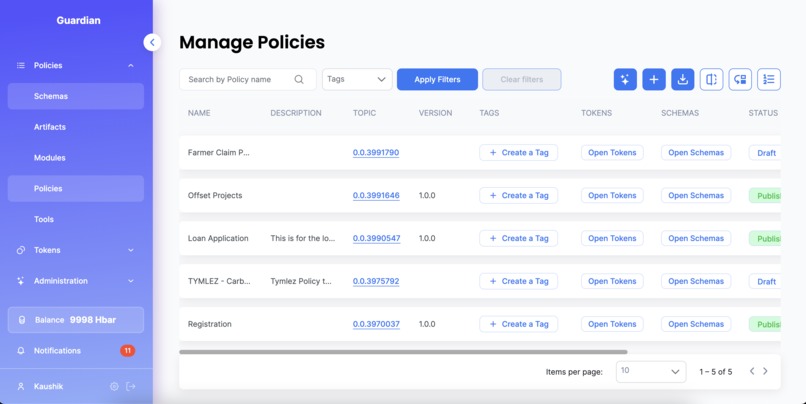
Task: Click the download import policy button
Action: (683, 80)
